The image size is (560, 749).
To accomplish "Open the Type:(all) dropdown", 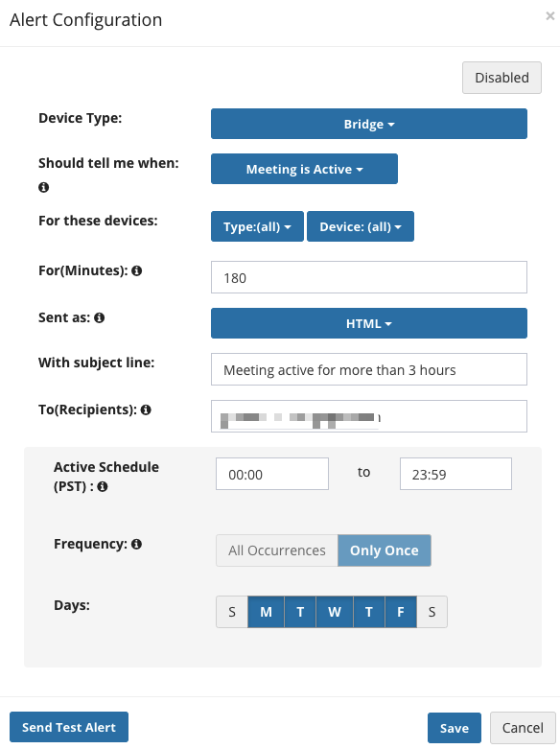I will coord(257,226).
